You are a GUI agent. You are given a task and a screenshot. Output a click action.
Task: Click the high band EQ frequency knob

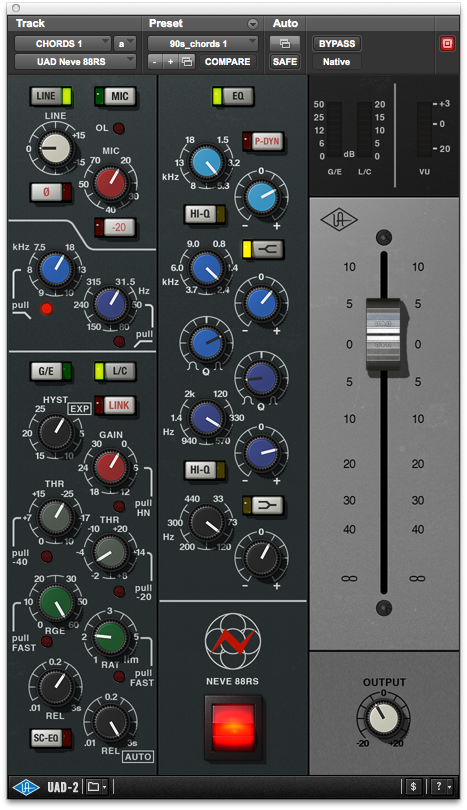(x=207, y=163)
